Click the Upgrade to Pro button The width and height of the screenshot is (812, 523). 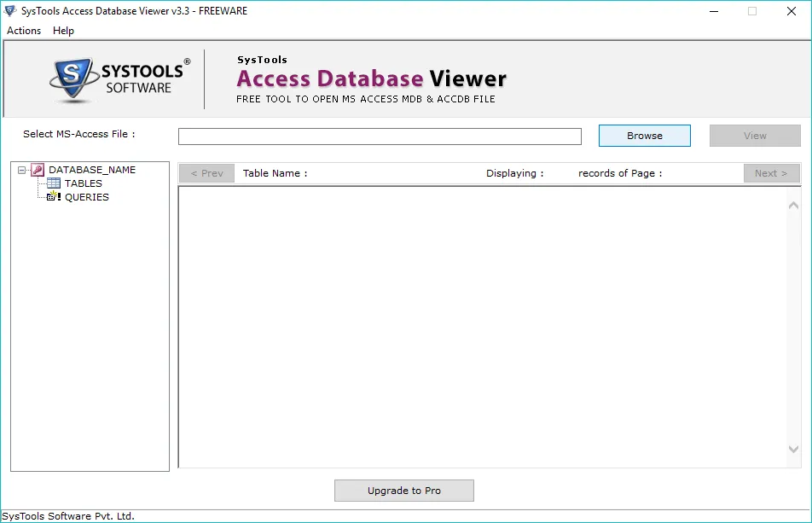403,491
